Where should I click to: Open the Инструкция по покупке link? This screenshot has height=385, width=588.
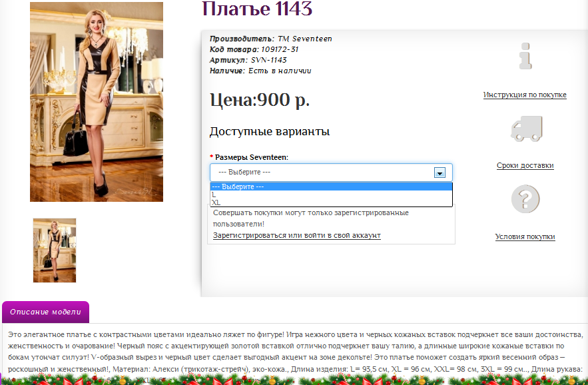tap(525, 95)
